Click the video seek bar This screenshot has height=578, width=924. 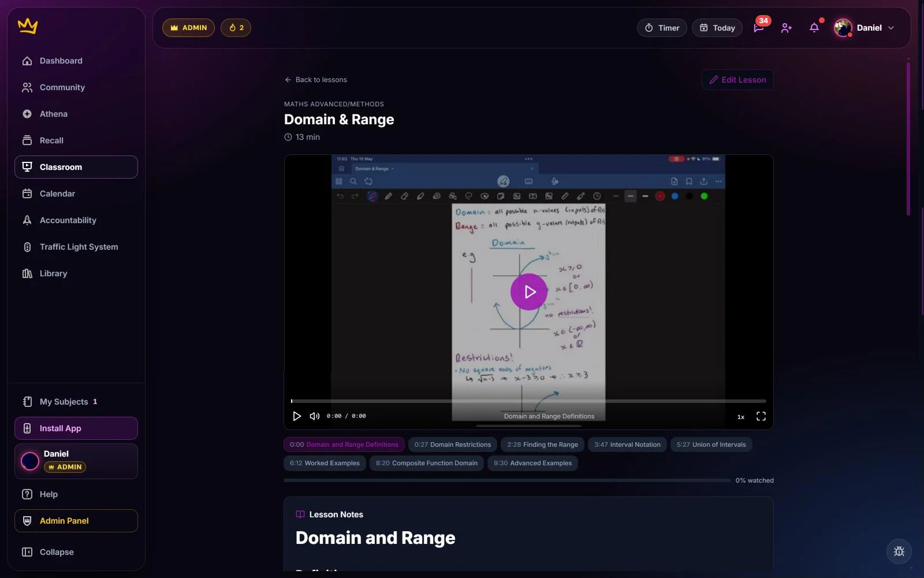point(528,401)
